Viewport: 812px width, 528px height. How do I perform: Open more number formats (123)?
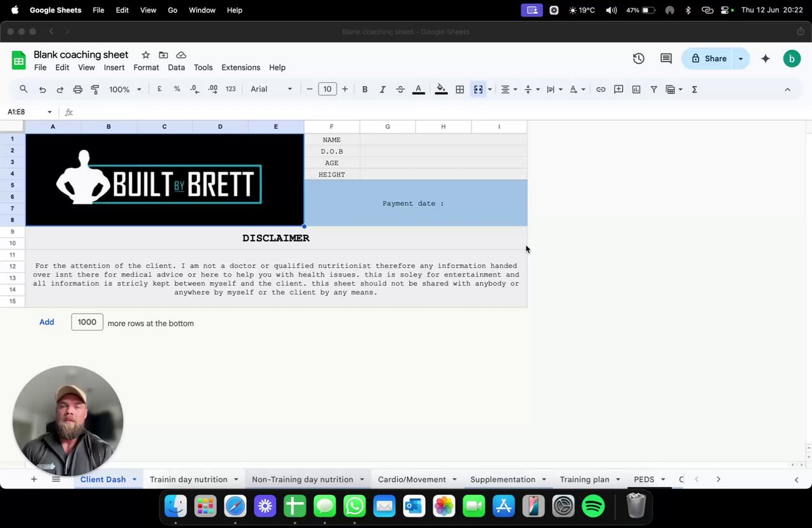(x=231, y=89)
